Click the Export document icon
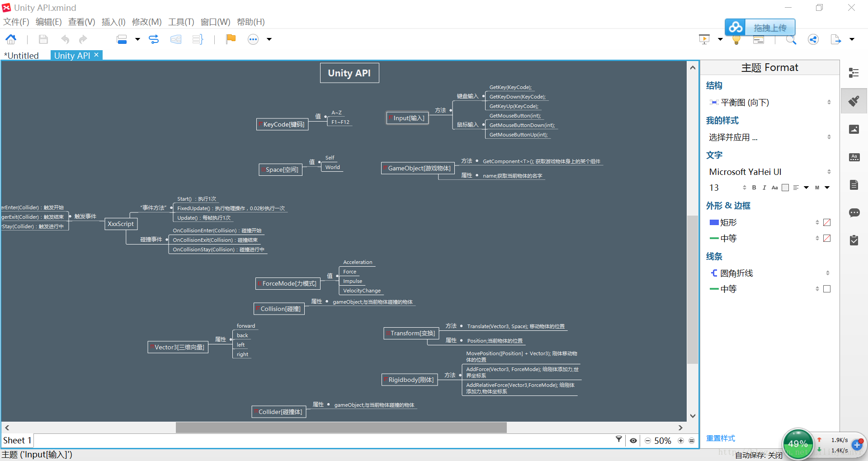This screenshot has width=868, height=461. coord(835,39)
